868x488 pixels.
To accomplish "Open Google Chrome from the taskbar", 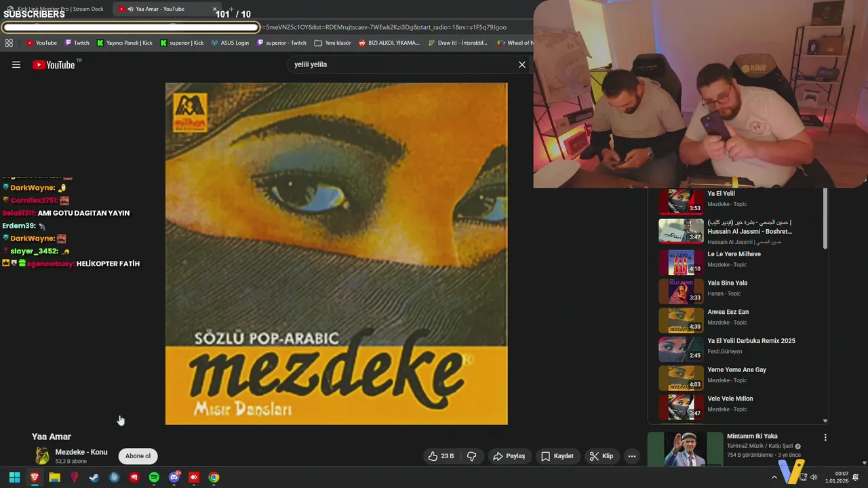I will pyautogui.click(x=214, y=477).
